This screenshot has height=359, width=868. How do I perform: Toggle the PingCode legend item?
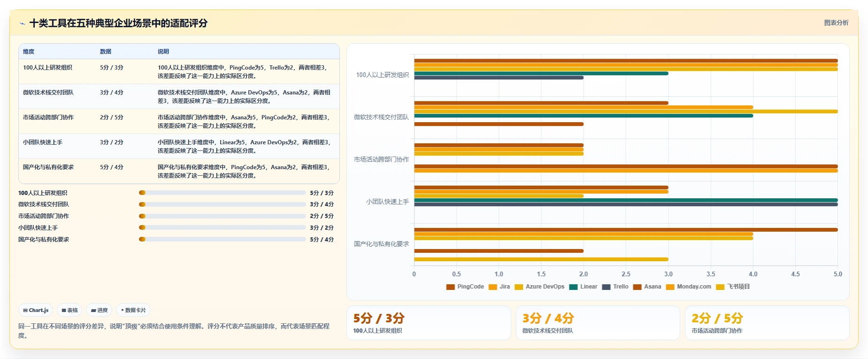(465, 287)
